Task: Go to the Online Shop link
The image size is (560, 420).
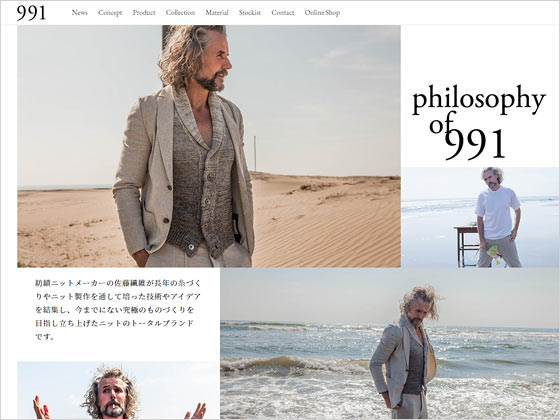Action: (x=322, y=12)
